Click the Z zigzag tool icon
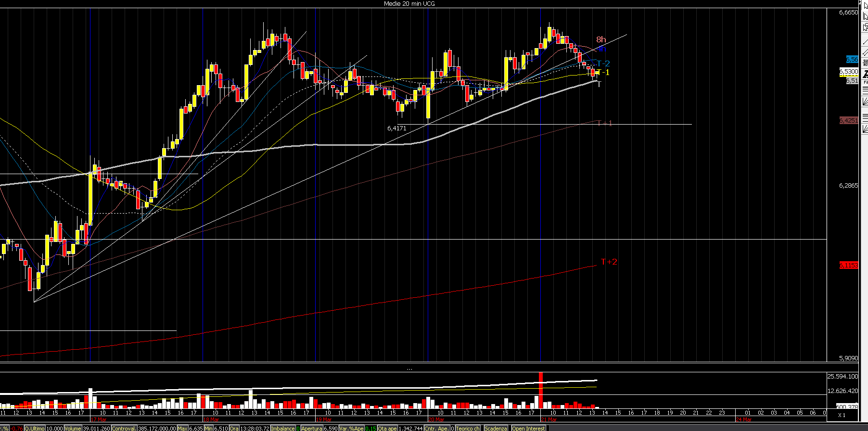The height and width of the screenshot is (431, 868). tap(865, 74)
